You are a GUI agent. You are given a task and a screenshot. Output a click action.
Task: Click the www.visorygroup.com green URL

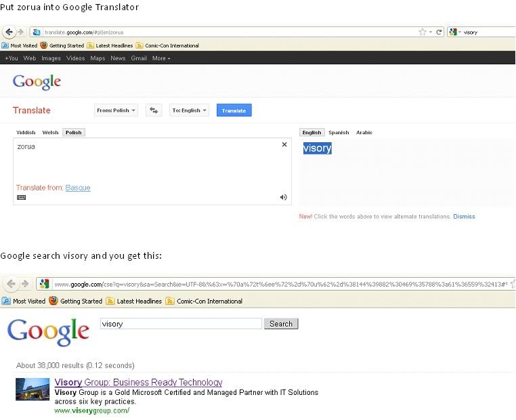point(92,411)
